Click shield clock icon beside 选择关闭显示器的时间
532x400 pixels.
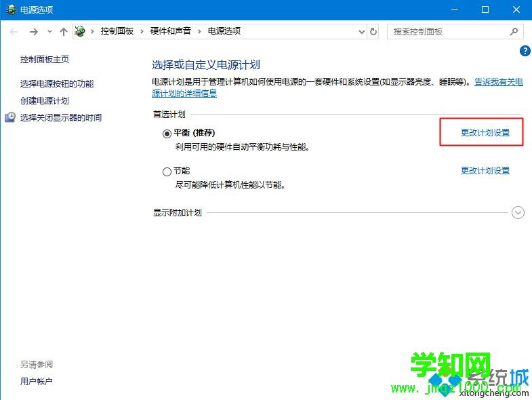coord(10,117)
